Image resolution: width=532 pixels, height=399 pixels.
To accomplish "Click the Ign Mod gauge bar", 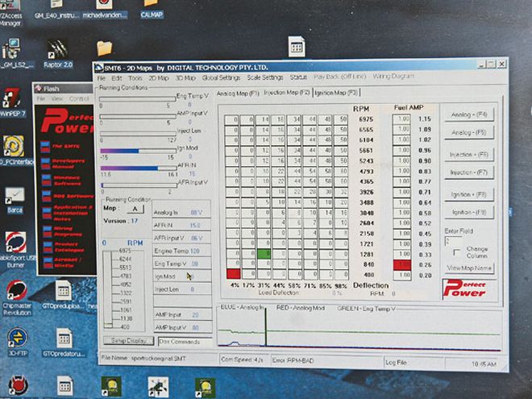I will click(139, 151).
